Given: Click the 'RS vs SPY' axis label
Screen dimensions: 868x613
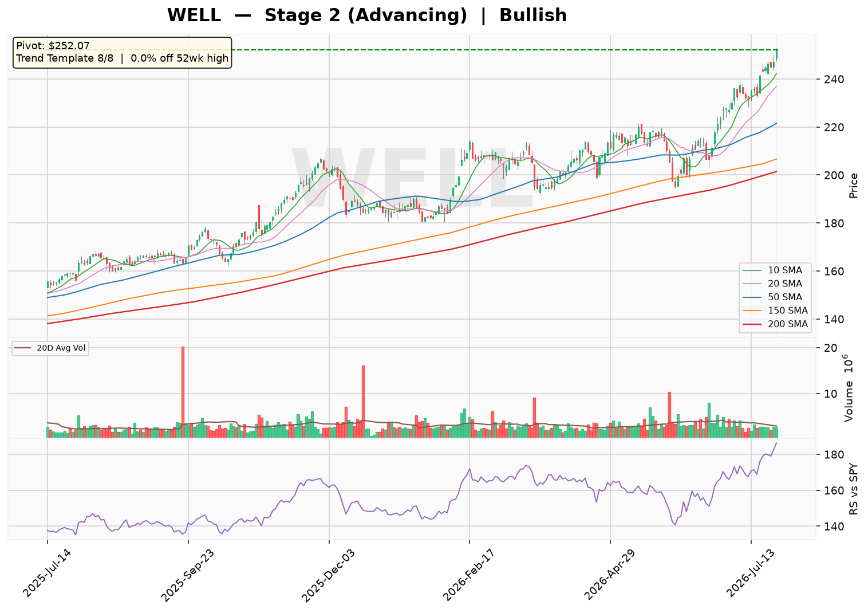Looking at the screenshot, I should click(854, 489).
